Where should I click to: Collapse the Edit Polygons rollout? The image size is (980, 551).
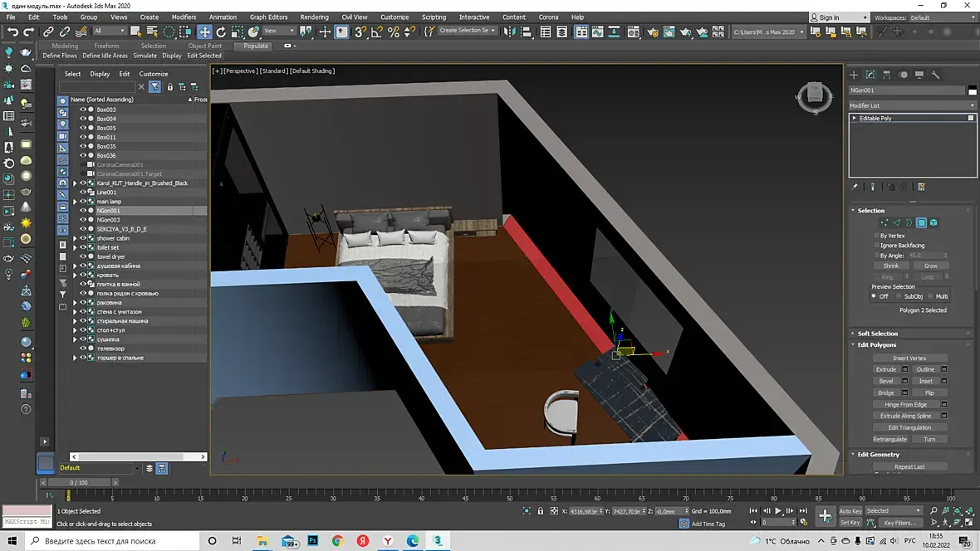click(878, 345)
